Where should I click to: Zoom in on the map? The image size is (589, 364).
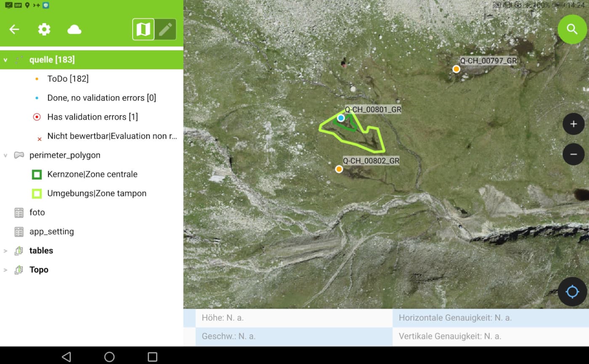click(x=573, y=124)
